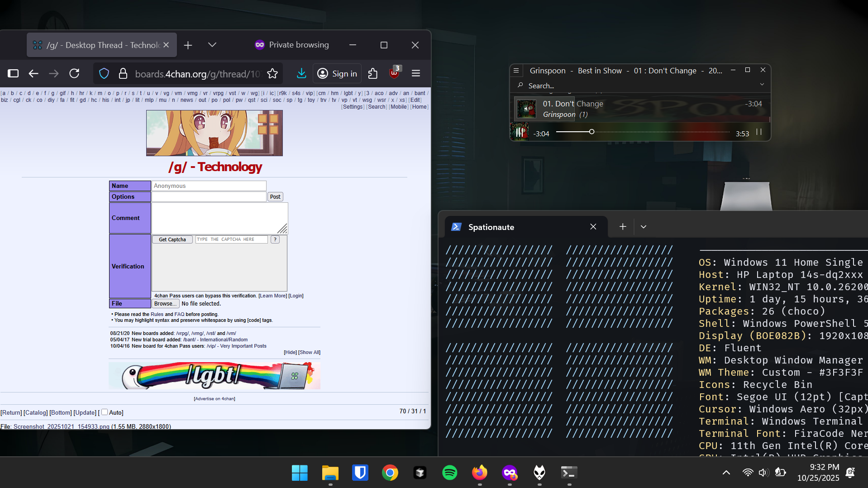Image resolution: width=868 pixels, height=488 pixels.
Task: Close the /g/ Desktop Thread tab
Action: [166, 45]
